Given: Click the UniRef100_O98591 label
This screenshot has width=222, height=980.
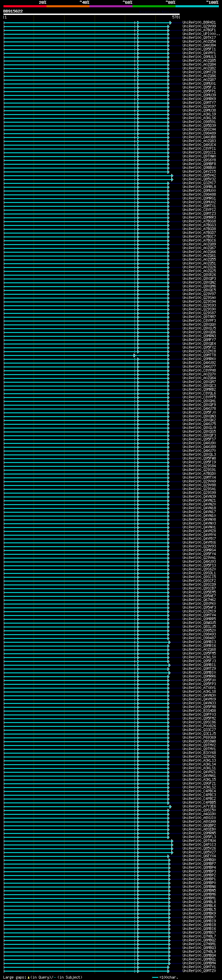Looking at the screenshot, I should coord(199,122).
